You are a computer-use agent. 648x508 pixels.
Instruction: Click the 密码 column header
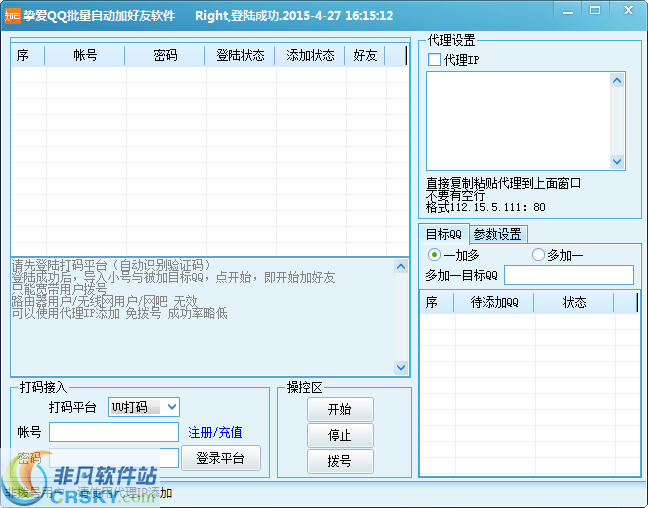(165, 55)
